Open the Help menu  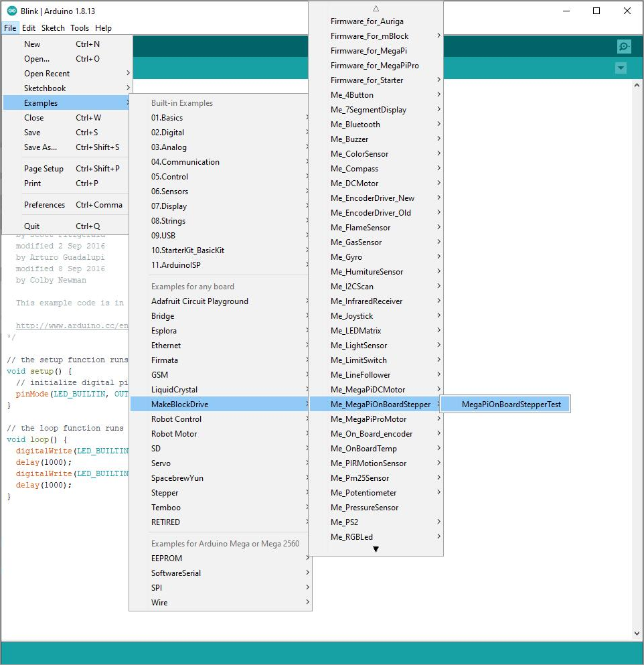coord(104,27)
